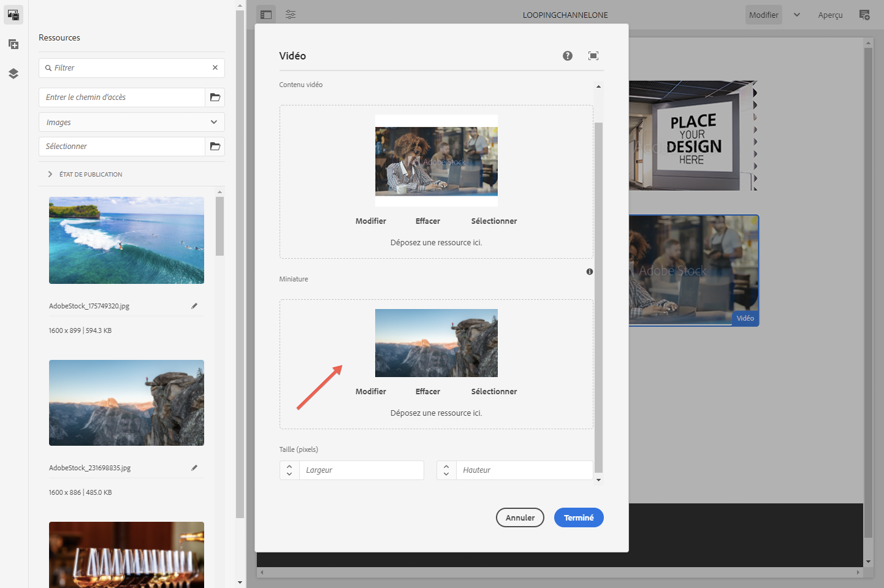The height and width of the screenshot is (588, 884).
Task: Open page information settings icon
Action: [x=291, y=15]
